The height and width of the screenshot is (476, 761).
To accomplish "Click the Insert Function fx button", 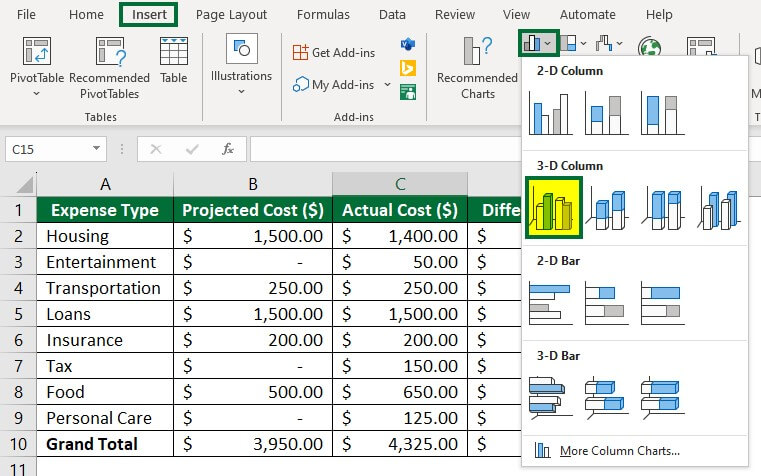I will 228,149.
